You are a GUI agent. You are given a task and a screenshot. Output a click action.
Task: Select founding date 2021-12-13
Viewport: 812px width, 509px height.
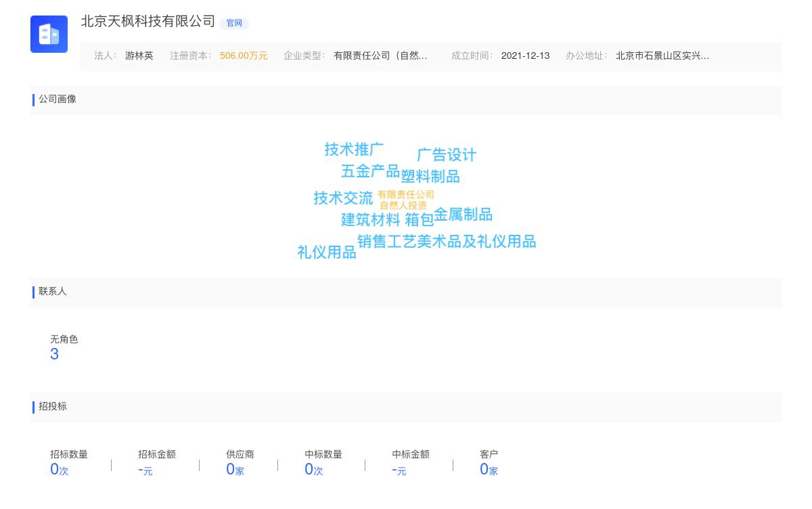click(525, 56)
